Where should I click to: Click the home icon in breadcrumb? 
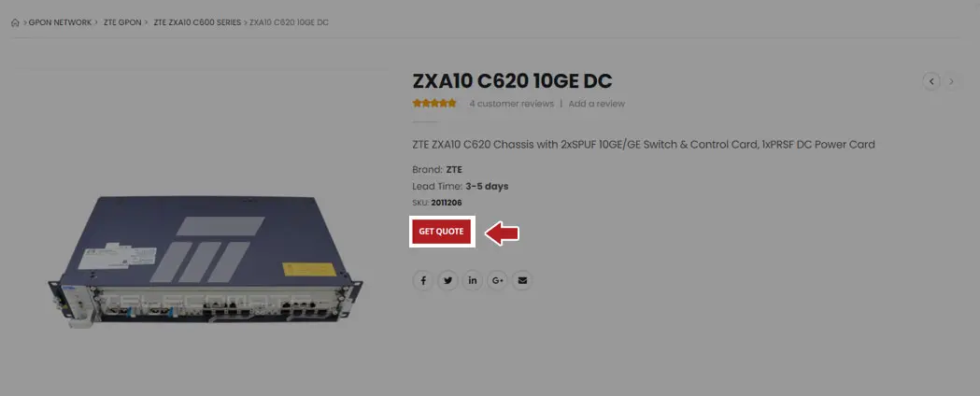click(15, 22)
